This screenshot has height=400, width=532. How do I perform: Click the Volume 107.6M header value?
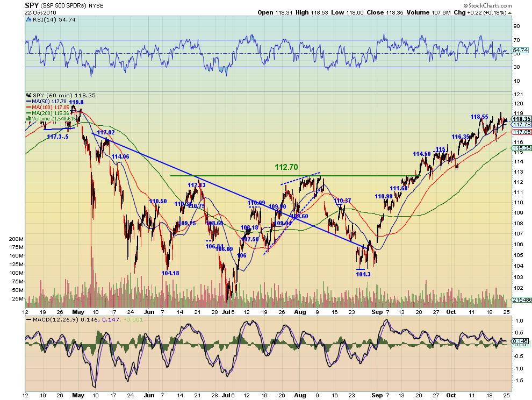coord(428,12)
